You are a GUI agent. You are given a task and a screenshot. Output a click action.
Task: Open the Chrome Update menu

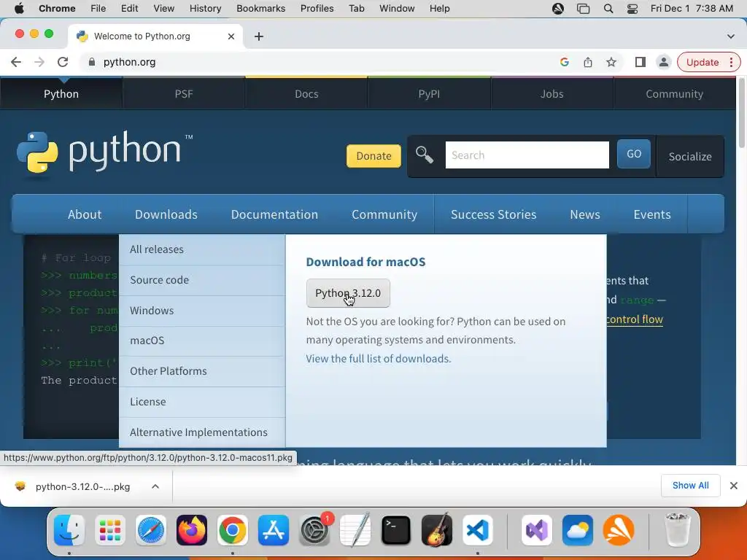point(709,62)
